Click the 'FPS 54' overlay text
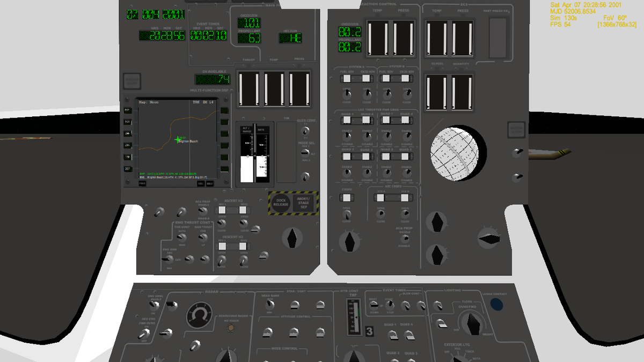This screenshot has height=362, width=644. pyautogui.click(x=561, y=24)
